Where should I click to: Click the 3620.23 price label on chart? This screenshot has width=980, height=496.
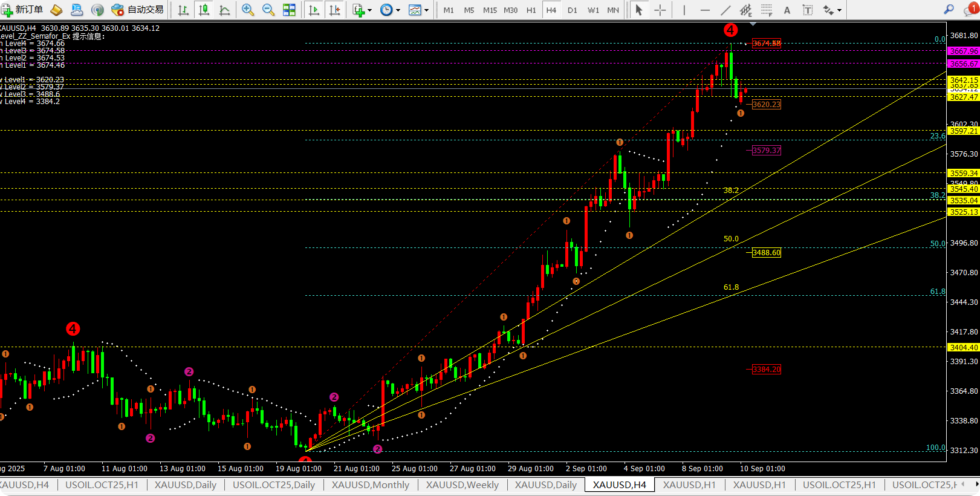point(766,104)
